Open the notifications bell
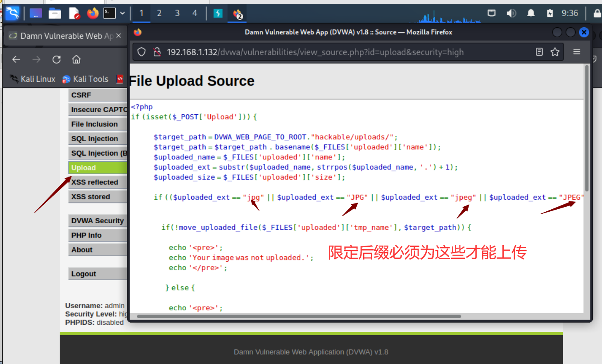 tap(531, 13)
